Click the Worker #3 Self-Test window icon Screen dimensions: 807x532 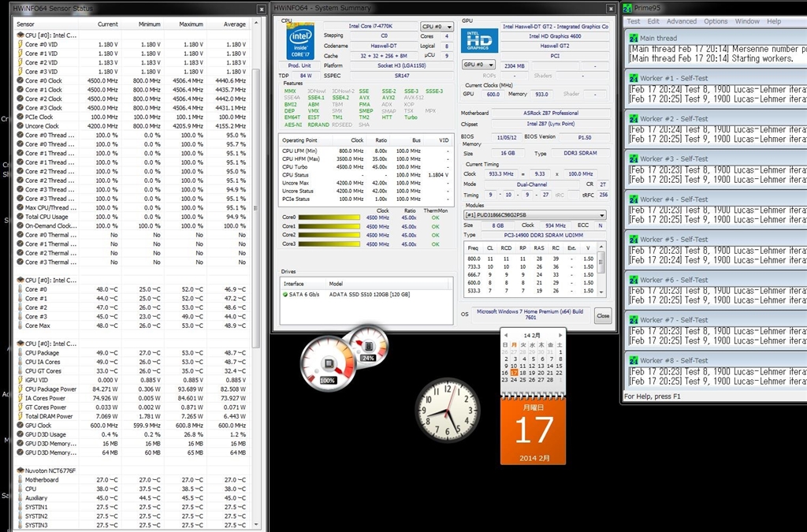pyautogui.click(x=634, y=159)
